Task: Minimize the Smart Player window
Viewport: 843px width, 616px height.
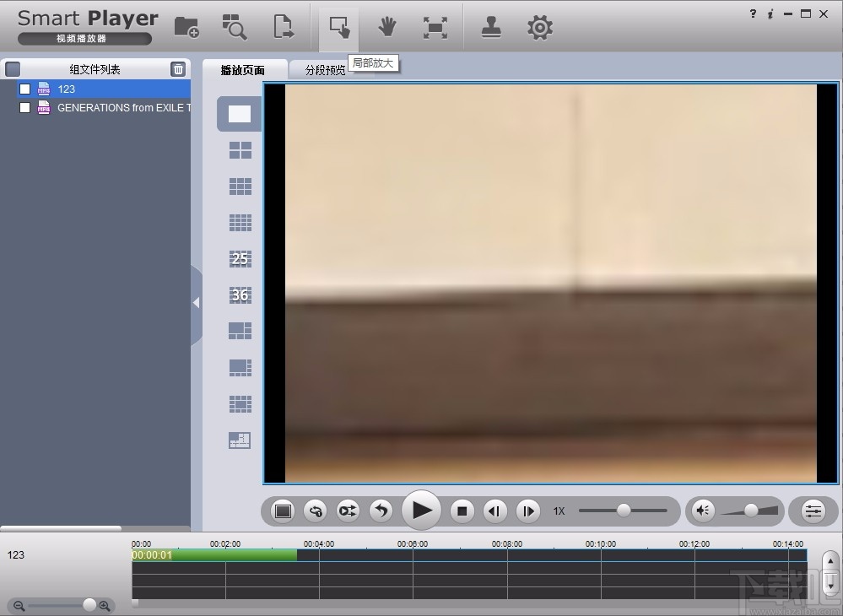Action: point(788,14)
